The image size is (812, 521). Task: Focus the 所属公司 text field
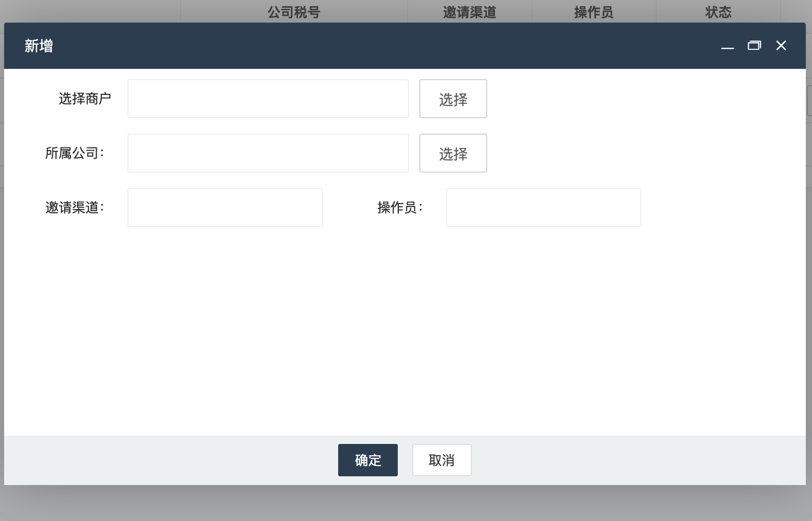coord(268,153)
